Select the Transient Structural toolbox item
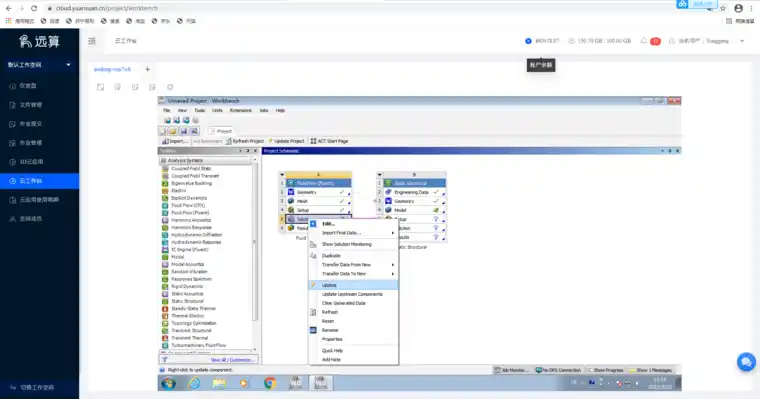 click(191, 331)
